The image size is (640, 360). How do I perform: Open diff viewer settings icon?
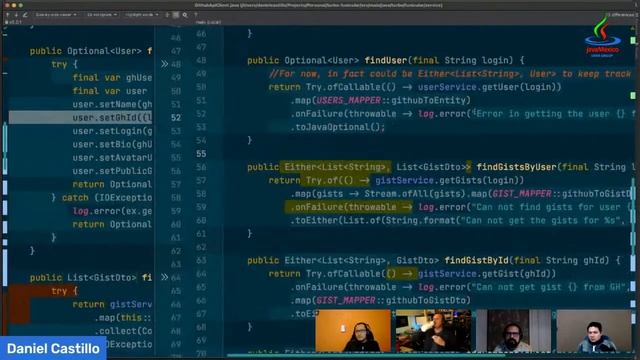(x=185, y=15)
